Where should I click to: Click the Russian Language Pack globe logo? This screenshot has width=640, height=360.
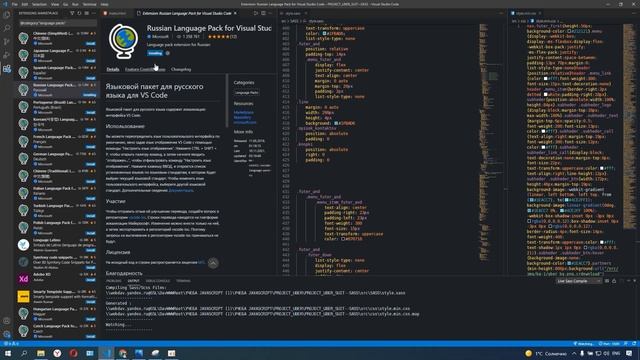[123, 41]
